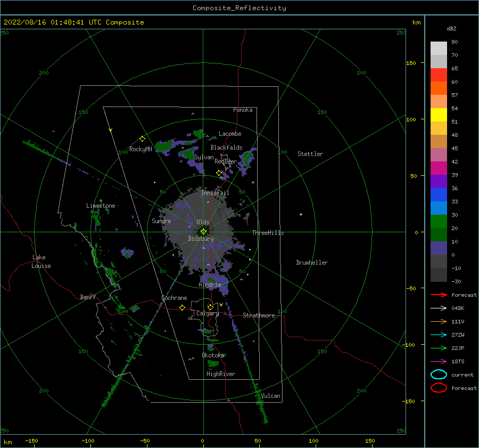Select the Cochrane label
The width and height of the screenshot is (479, 448).
tap(174, 298)
